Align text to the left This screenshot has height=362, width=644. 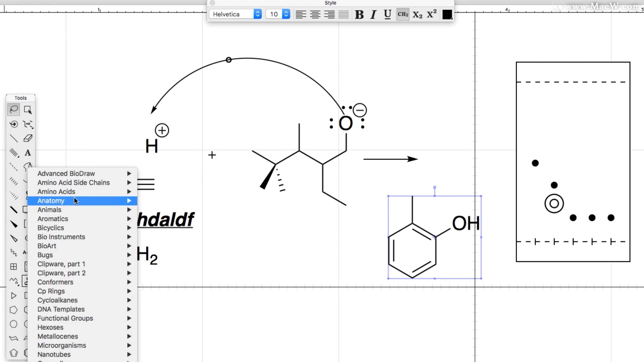(301, 14)
